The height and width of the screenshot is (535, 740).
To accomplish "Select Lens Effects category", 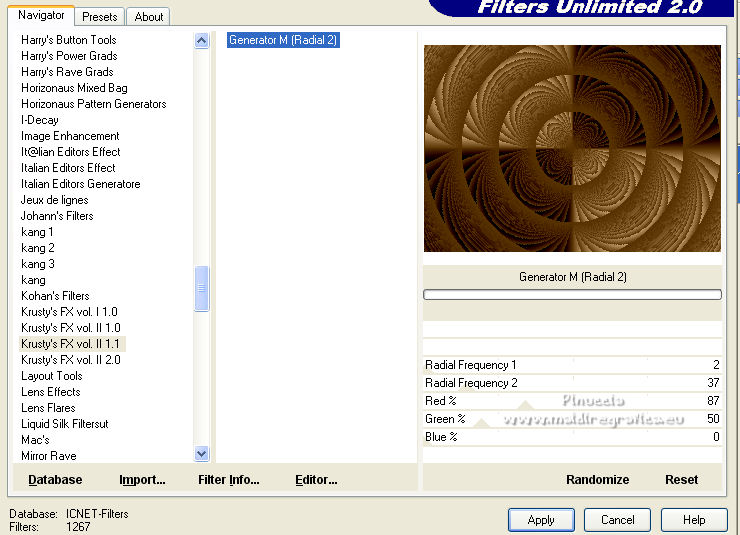I will pyautogui.click(x=50, y=392).
